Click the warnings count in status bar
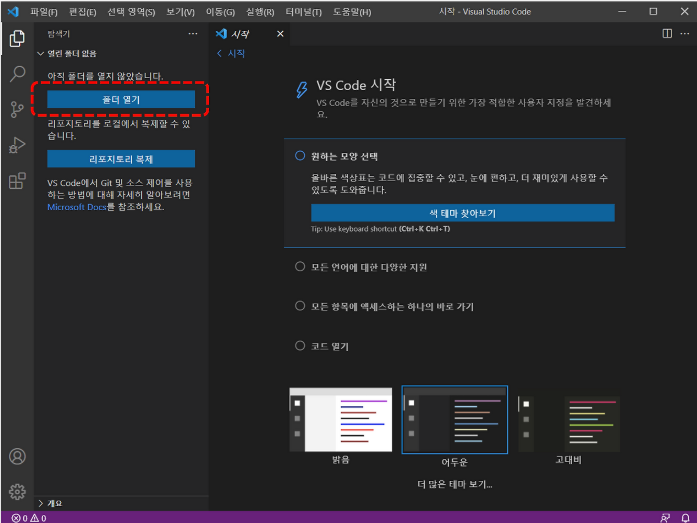Image resolution: width=697 pixels, height=523 pixels. [x=38, y=518]
